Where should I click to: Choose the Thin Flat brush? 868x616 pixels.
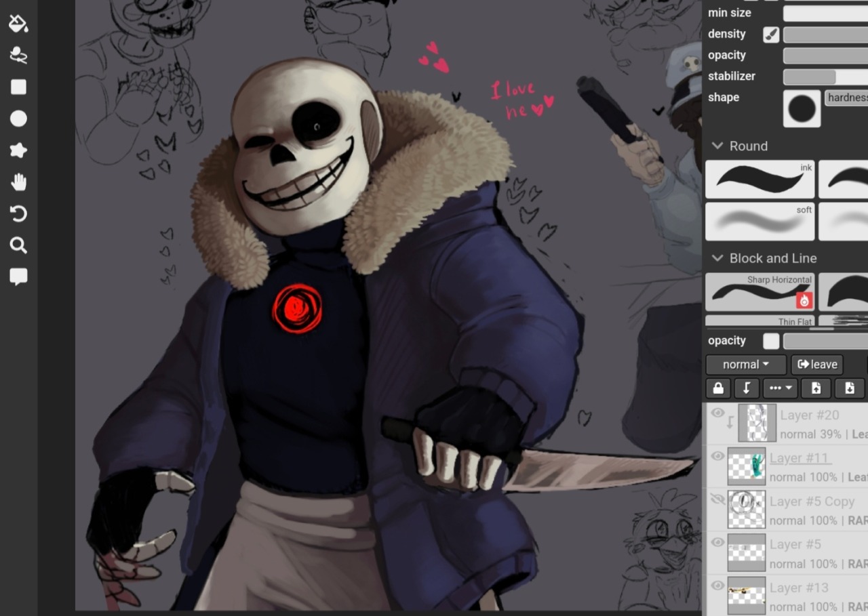point(759,321)
